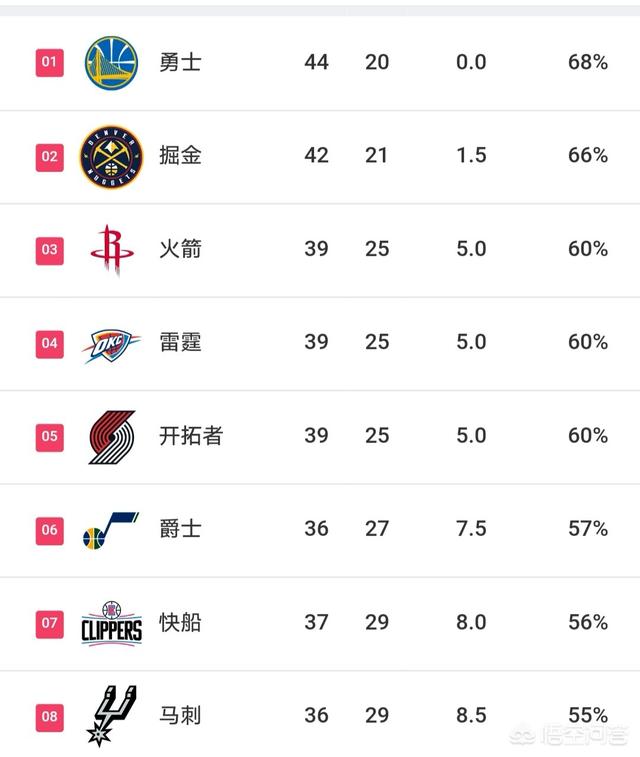Click the red 05 rank badge
Screen dimensions: 640x757
pos(50,437)
